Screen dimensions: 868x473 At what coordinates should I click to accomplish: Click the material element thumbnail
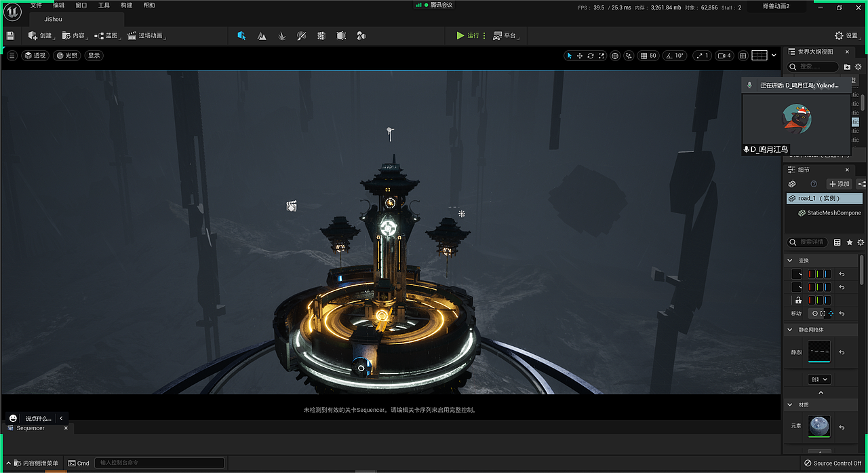point(819,426)
